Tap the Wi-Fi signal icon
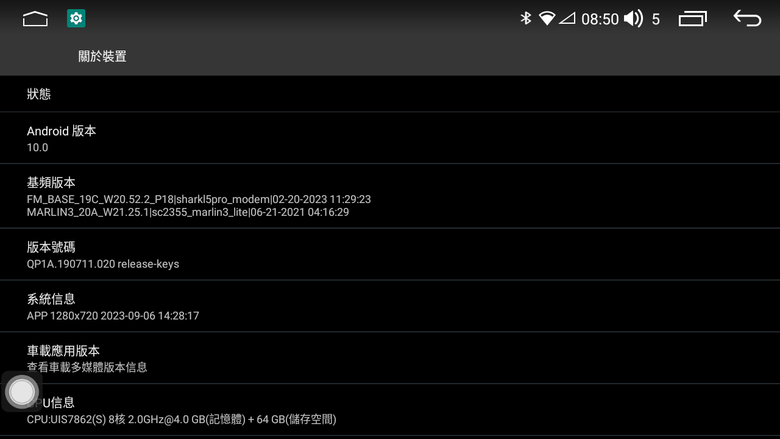Image resolution: width=780 pixels, height=439 pixels. point(547,18)
